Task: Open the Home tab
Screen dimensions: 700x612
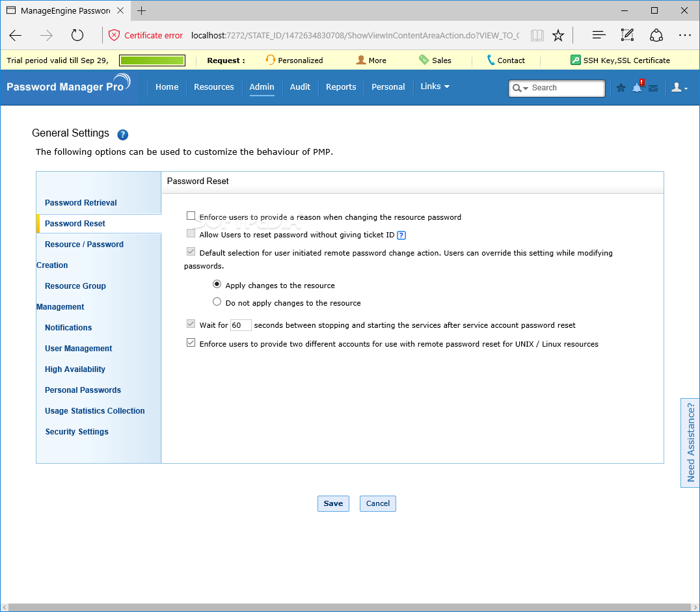Action: (x=167, y=87)
